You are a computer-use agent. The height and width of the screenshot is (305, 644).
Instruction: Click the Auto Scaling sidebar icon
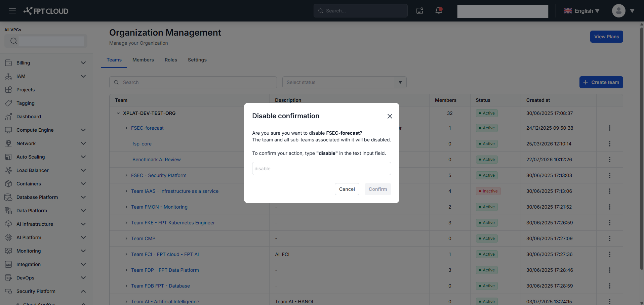(x=8, y=157)
